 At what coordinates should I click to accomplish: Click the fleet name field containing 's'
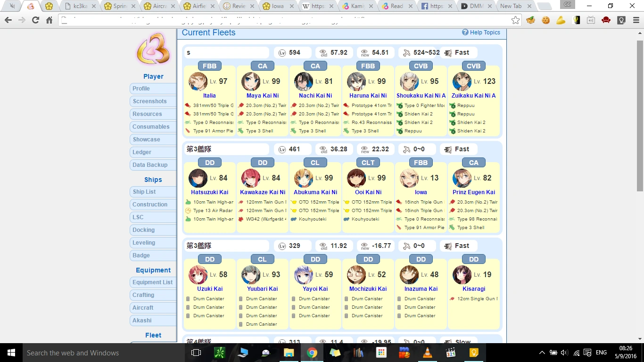tap(227, 53)
